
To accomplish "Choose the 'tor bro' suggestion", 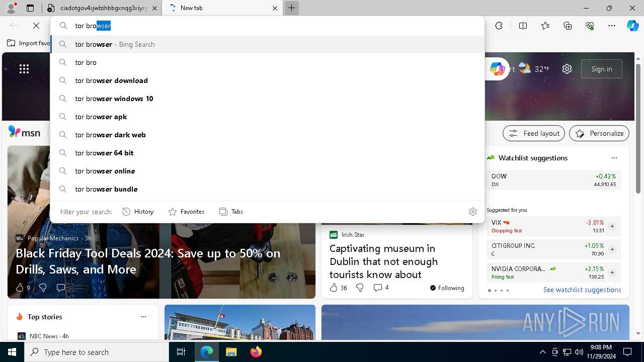I will (x=267, y=62).
